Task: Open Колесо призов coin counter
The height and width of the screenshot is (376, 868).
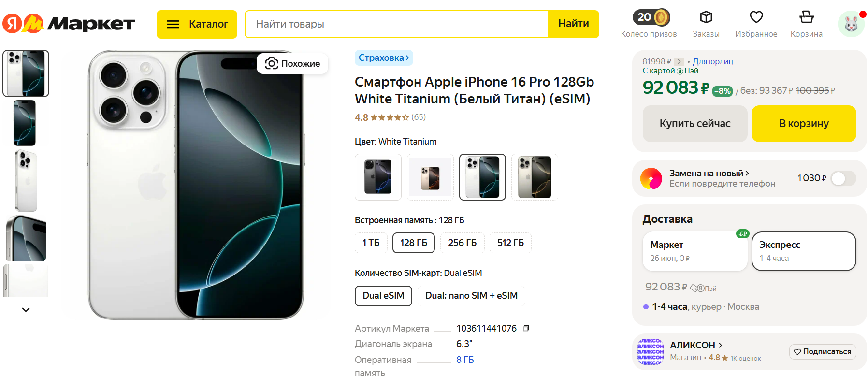Action: [x=651, y=17]
